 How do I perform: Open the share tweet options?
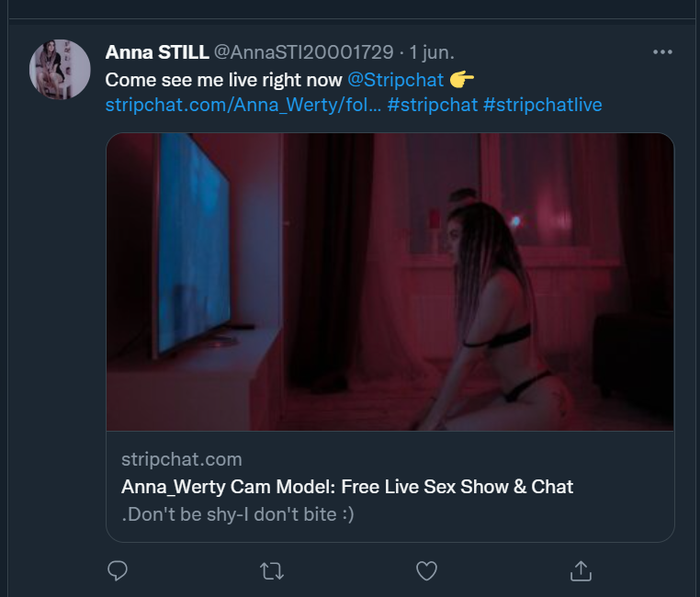(x=581, y=571)
